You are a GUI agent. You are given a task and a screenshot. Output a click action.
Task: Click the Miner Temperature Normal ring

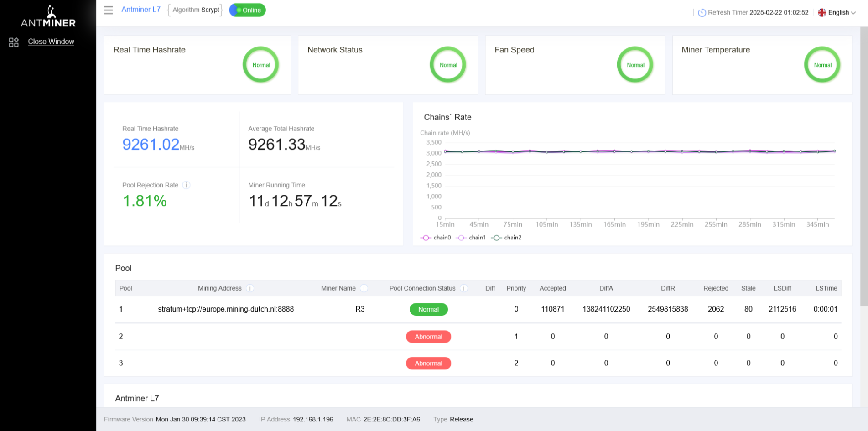[x=822, y=65]
